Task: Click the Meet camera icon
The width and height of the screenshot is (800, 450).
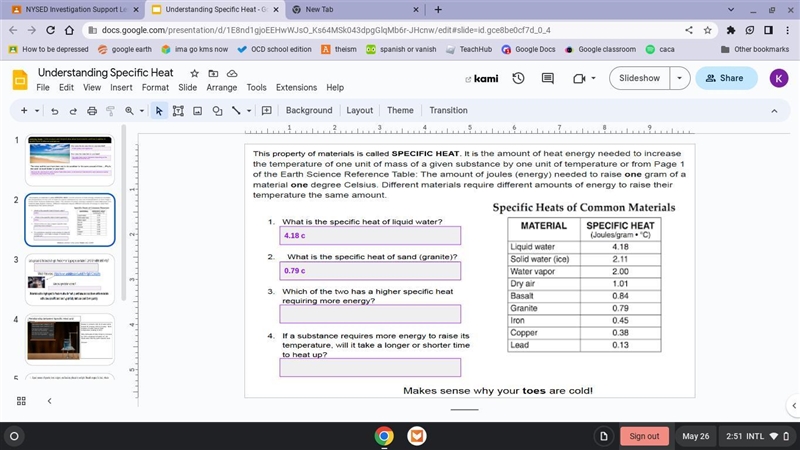Action: pos(579,79)
